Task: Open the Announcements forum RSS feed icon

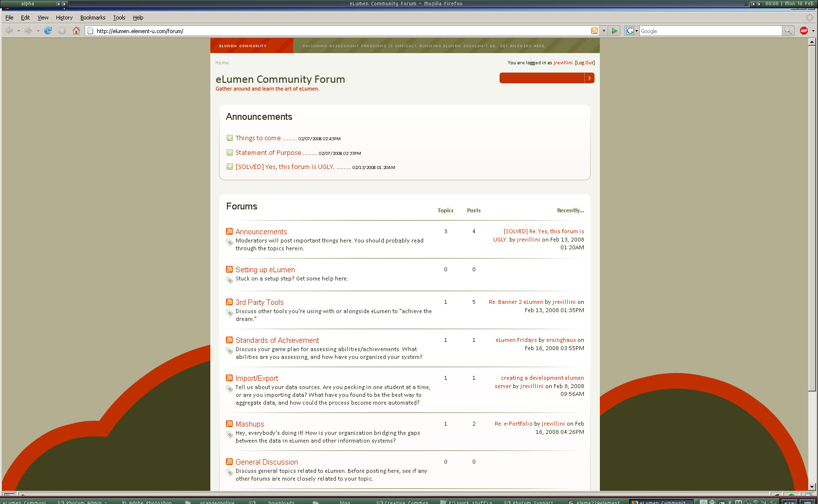Action: click(x=229, y=231)
